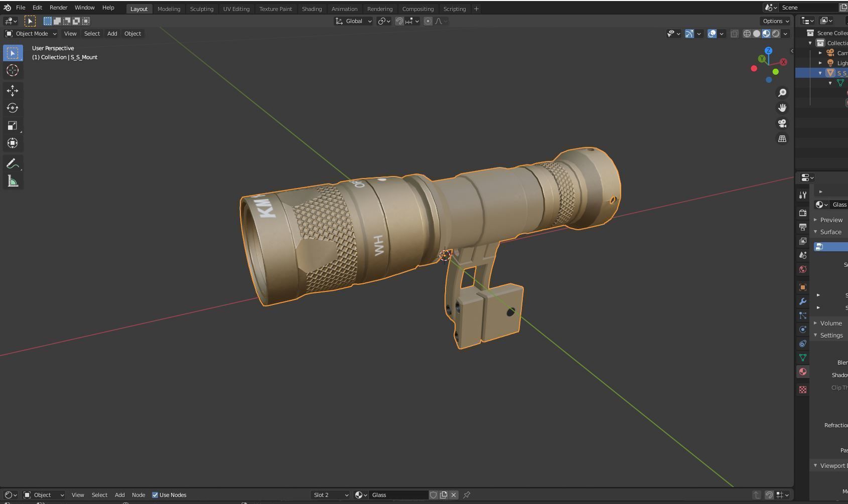Switch to Solid viewport shading
The width and height of the screenshot is (848, 504).
757,34
